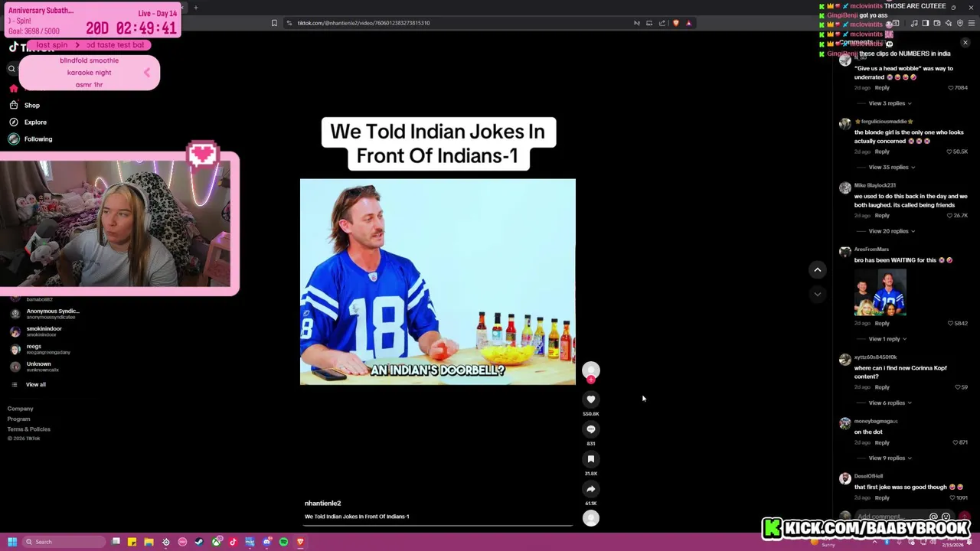
Task: Like 'first joke was so good' comment (1091)
Action: click(x=953, y=497)
